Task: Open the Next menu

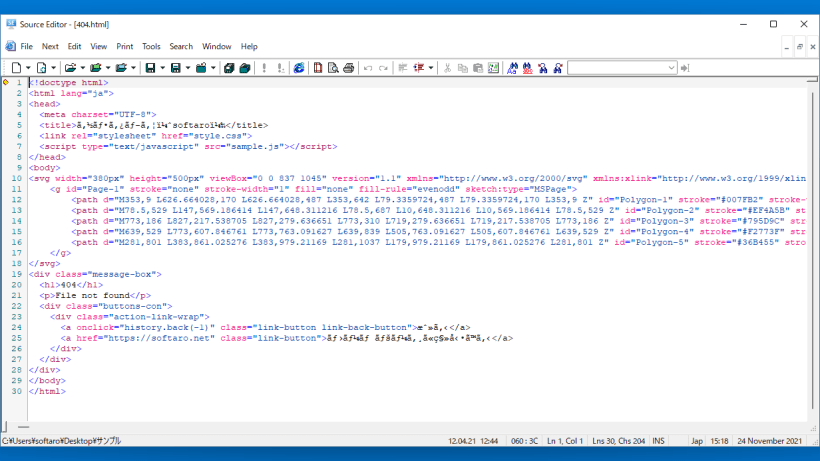Action: pyautogui.click(x=50, y=47)
